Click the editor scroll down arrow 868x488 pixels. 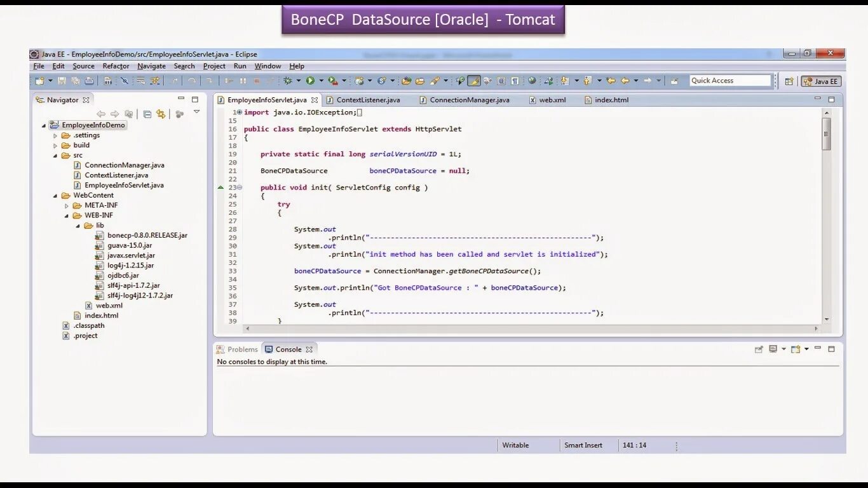(826, 320)
